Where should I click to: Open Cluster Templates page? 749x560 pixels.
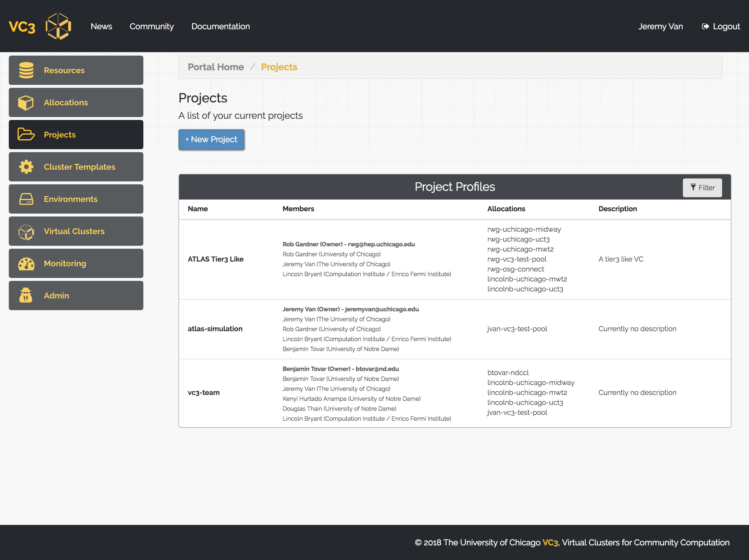76,167
